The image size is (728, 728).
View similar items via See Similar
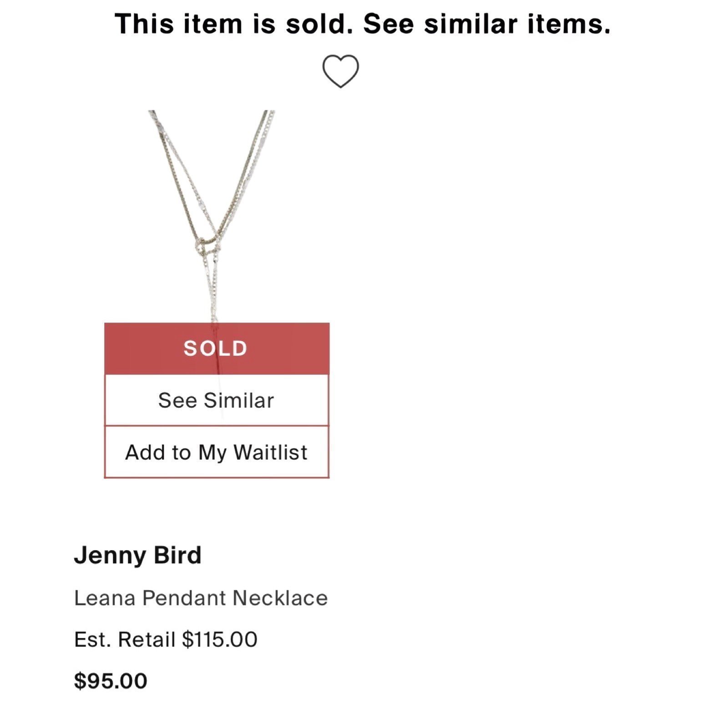click(217, 400)
